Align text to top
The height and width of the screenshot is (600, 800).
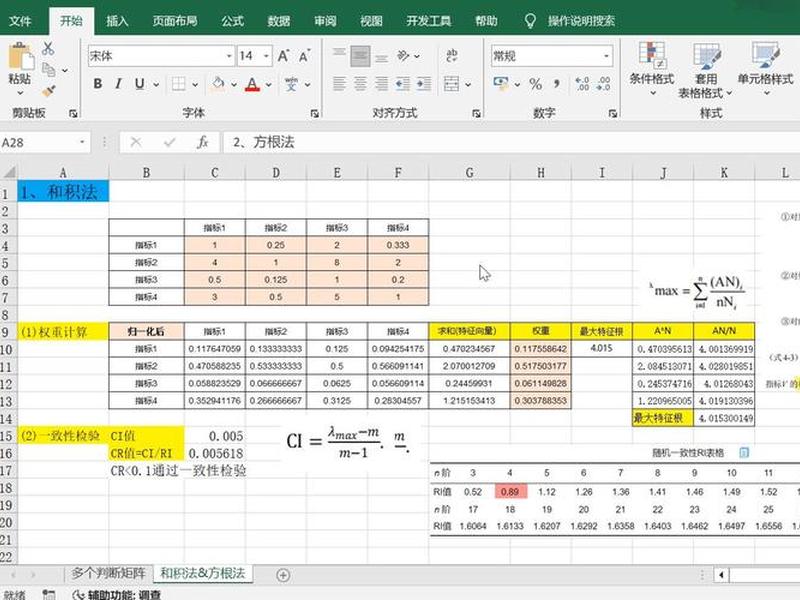pyautogui.click(x=339, y=55)
